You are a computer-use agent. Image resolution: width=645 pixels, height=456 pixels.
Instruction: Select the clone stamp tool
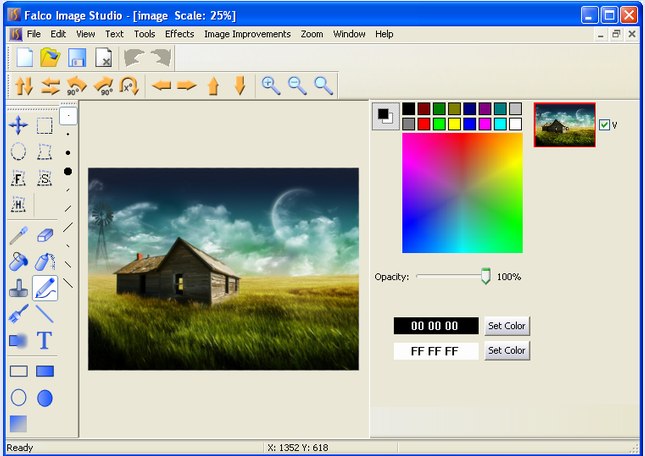coord(19,288)
